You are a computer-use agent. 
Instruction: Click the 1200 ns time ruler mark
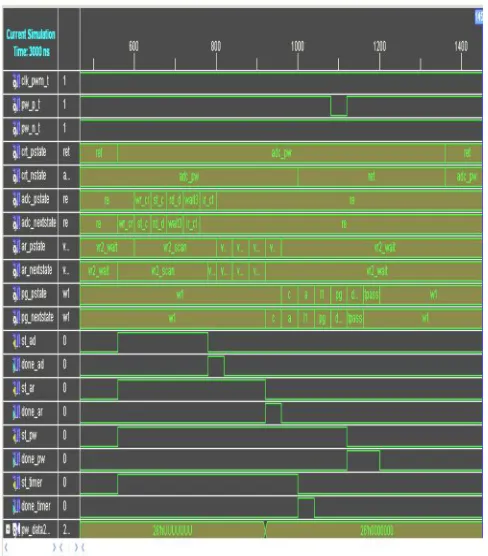379,46
